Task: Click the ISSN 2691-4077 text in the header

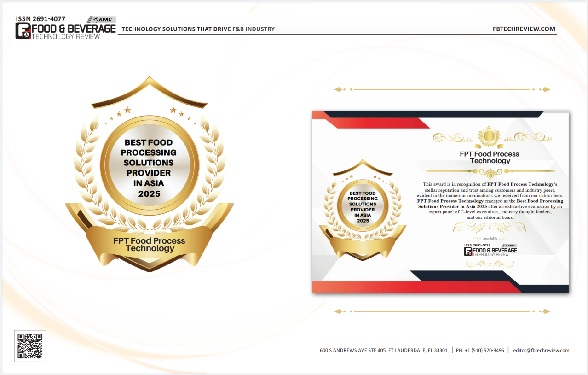Action: click(40, 19)
